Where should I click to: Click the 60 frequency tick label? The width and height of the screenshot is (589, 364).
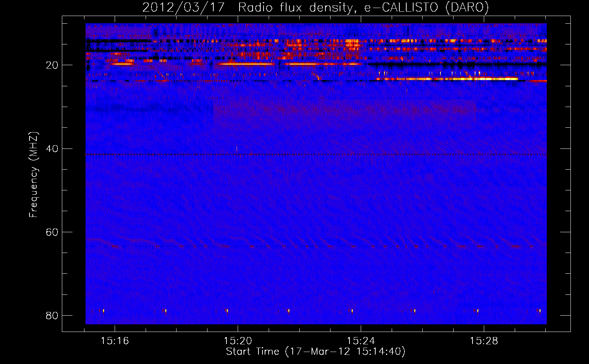(x=52, y=232)
